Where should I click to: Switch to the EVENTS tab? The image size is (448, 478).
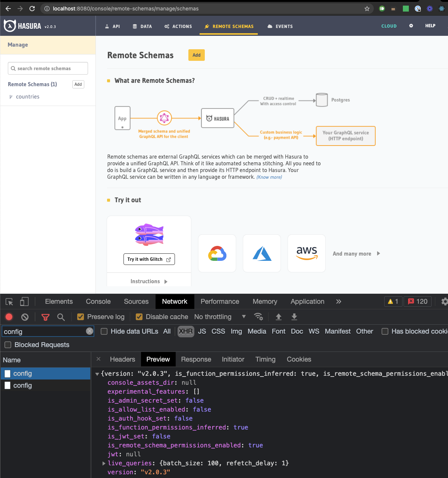(280, 26)
